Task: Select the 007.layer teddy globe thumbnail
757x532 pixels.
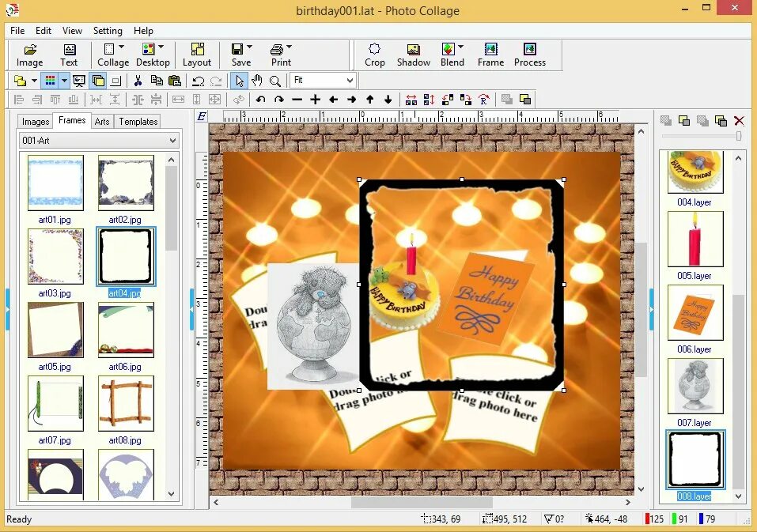Action: 695,387
